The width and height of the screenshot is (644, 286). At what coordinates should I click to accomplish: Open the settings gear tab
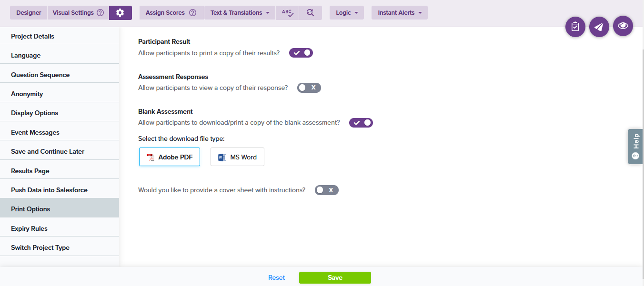[120, 13]
